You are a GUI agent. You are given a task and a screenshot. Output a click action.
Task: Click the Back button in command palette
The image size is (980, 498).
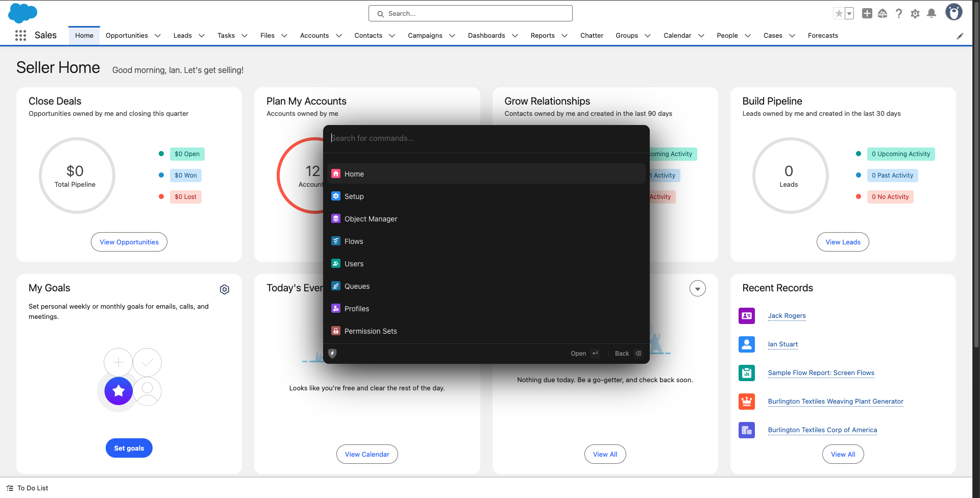point(629,353)
